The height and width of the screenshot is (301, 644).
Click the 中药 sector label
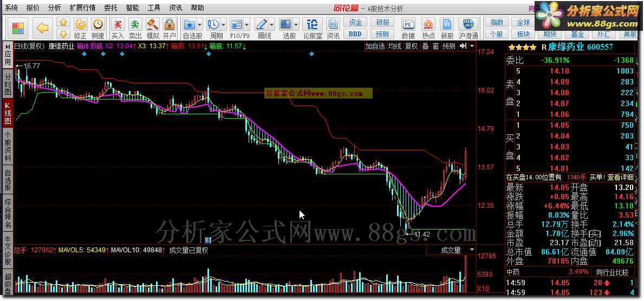point(512,272)
